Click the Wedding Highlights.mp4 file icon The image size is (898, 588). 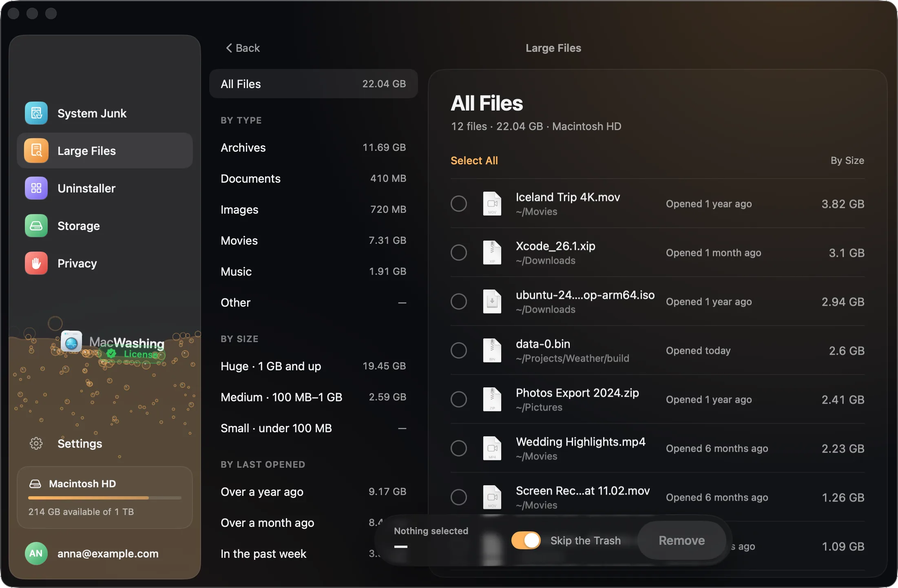coord(492,448)
